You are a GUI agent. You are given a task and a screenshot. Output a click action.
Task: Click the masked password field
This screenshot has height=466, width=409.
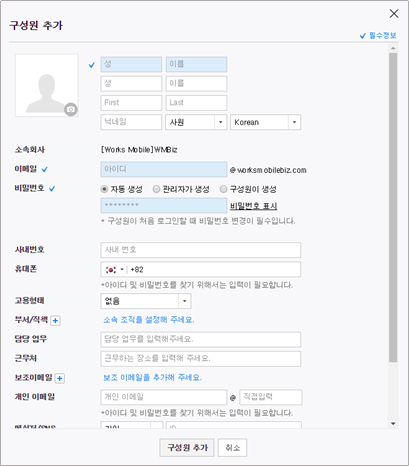coord(164,205)
